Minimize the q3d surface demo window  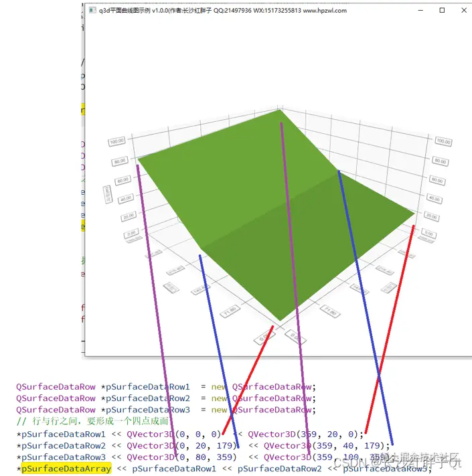(x=420, y=10)
